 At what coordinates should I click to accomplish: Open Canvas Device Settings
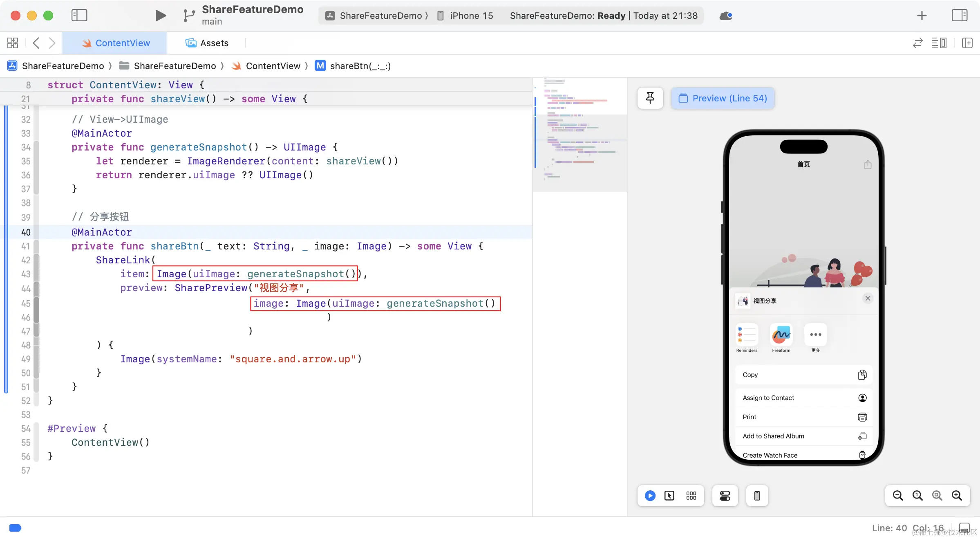pyautogui.click(x=725, y=496)
